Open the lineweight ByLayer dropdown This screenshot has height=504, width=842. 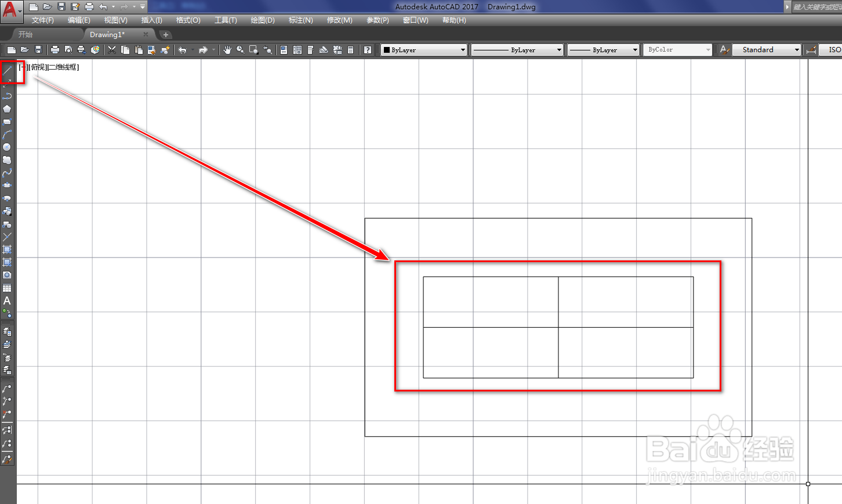click(603, 50)
